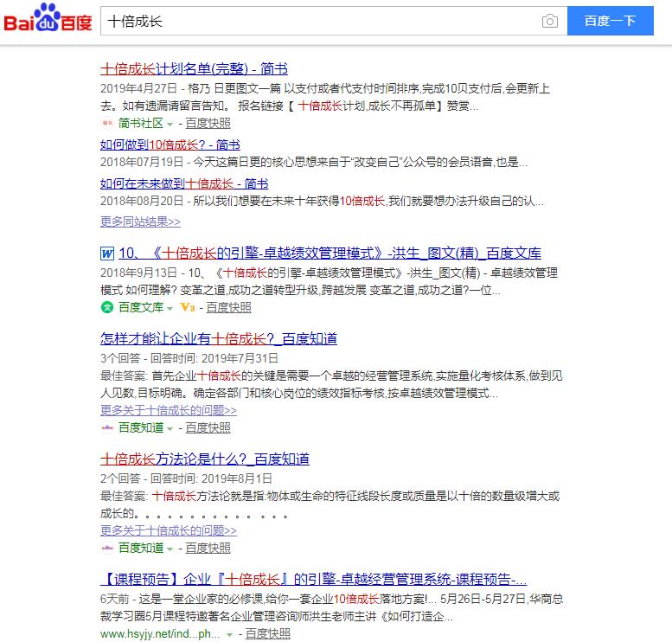Click the Word document icon before 十倍成长的引擎
This screenshot has width=672, height=642.
tap(107, 254)
